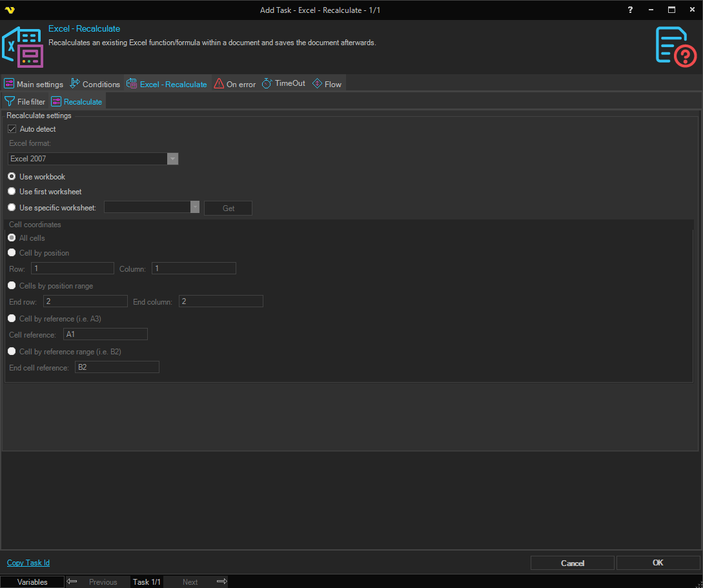This screenshot has width=703, height=588.
Task: Open the Variables button
Action: coord(32,582)
